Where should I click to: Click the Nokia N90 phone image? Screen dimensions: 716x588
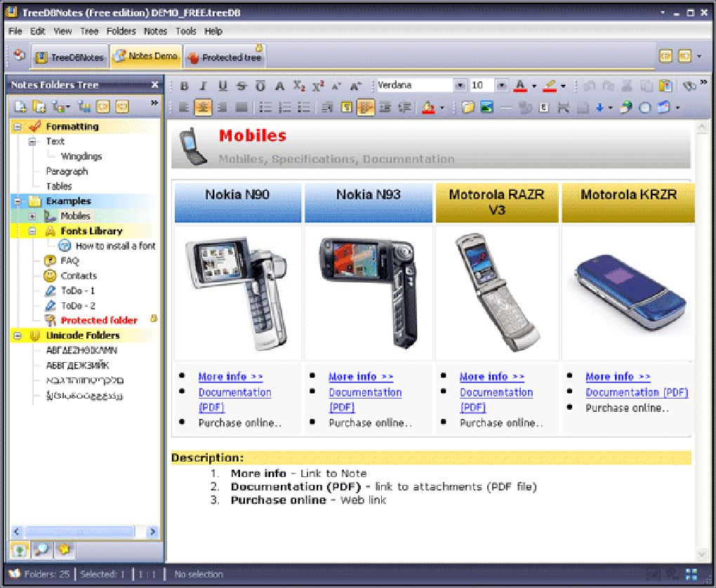[x=237, y=293]
